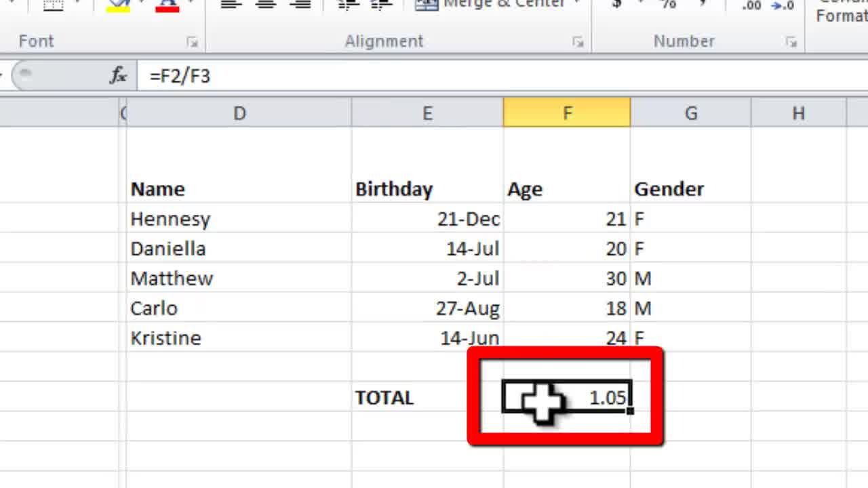The width and height of the screenshot is (868, 488).
Task: Select column E header
Action: click(427, 113)
